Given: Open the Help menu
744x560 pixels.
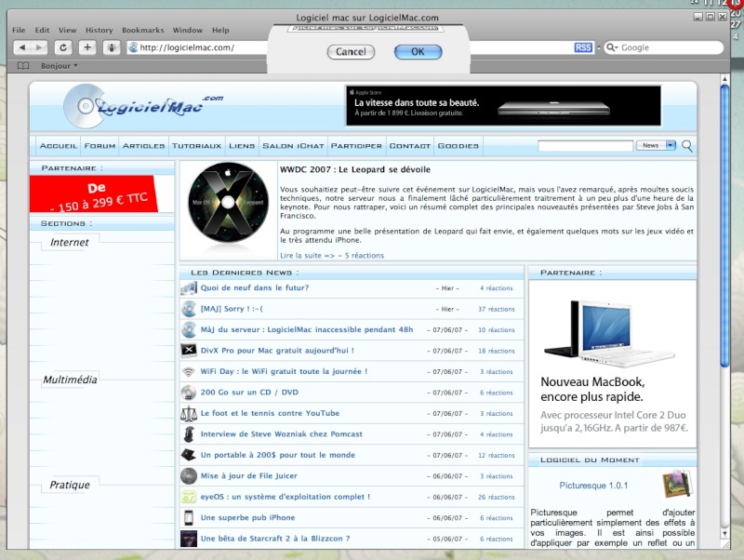Looking at the screenshot, I should 220,30.
